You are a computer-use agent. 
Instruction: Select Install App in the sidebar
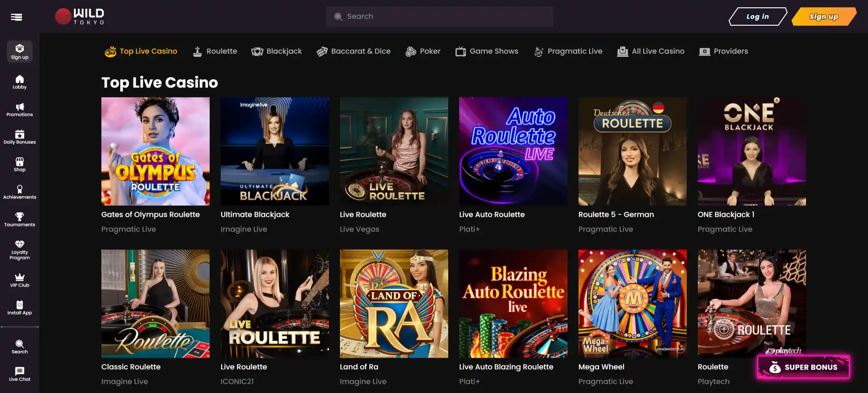20,308
